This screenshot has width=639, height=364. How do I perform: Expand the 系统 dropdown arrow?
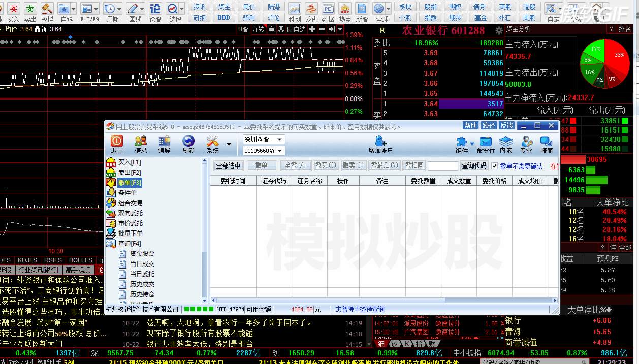tap(229, 144)
